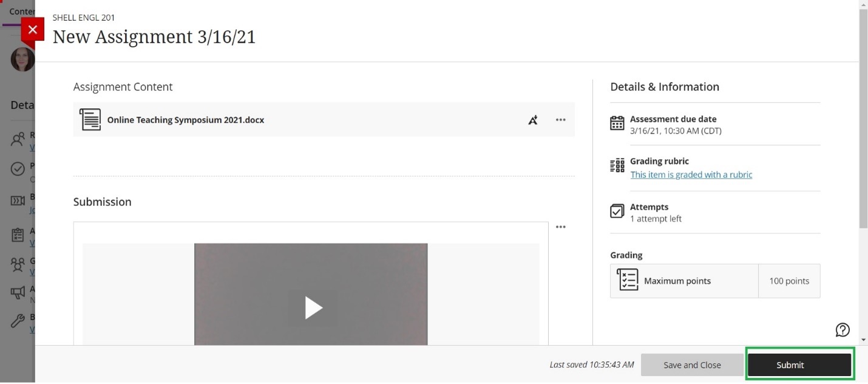Open the submission's three-dot options menu
This screenshot has width=868, height=384.
(560, 227)
